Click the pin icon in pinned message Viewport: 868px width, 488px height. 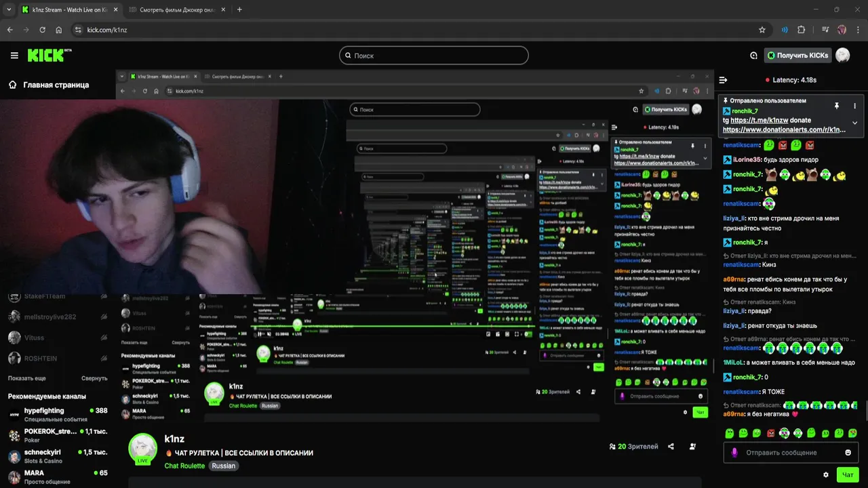coord(837,106)
